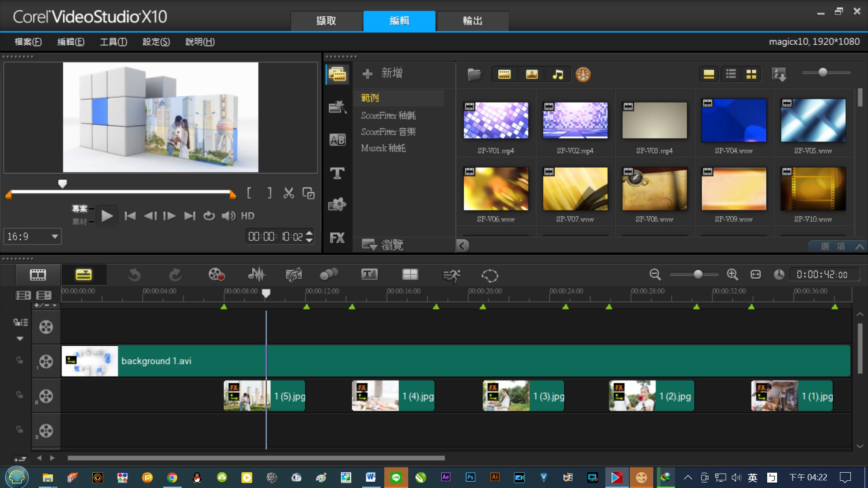Open the Subtitle Editor
Viewport: 868px width, 488px height.
pos(369,275)
